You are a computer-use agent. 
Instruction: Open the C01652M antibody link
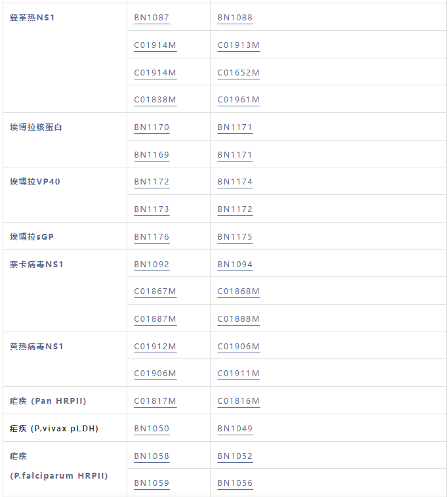(239, 73)
